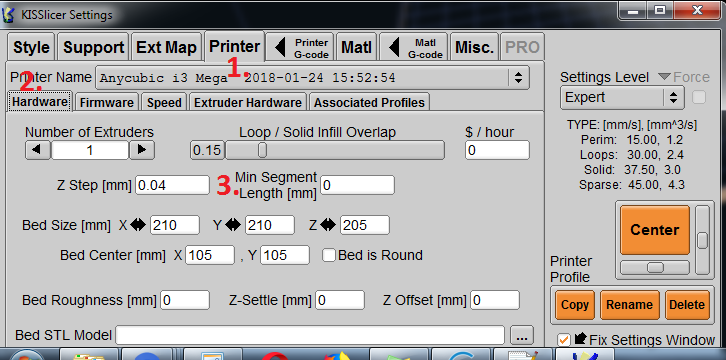
Task: Delete the printer profile
Action: pyautogui.click(x=687, y=305)
